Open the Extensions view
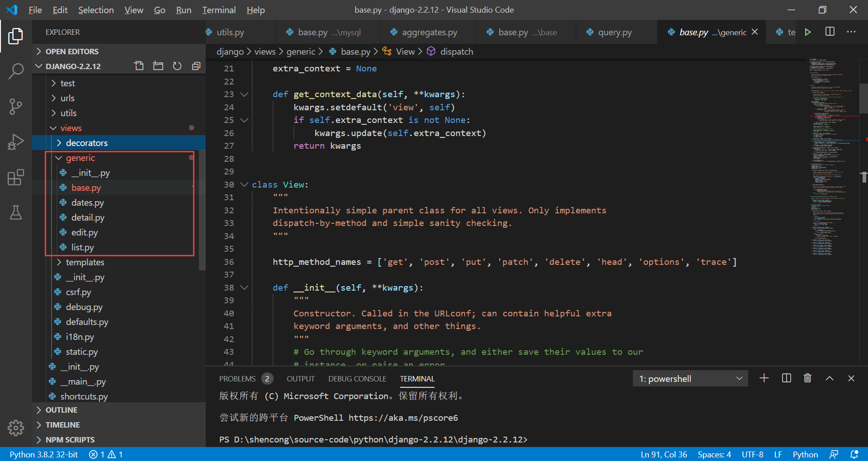This screenshot has width=868, height=461. [x=16, y=177]
